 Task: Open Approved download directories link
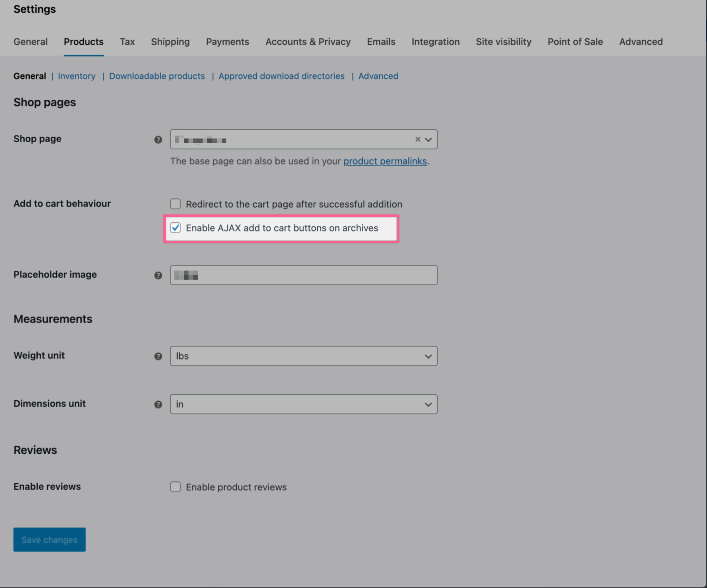(281, 76)
